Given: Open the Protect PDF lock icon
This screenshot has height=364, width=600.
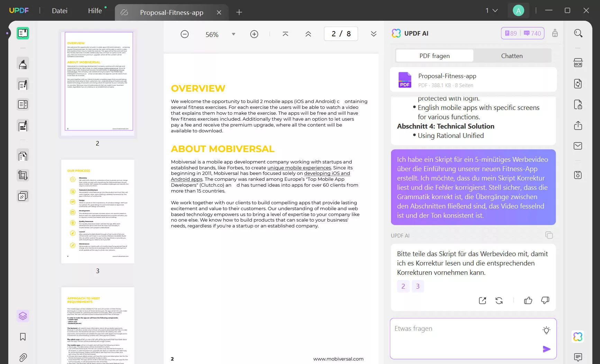Looking at the screenshot, I should click(x=578, y=104).
